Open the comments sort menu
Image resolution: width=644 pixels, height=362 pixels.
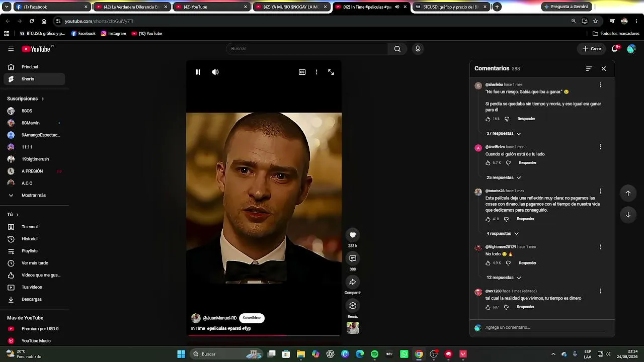pos(589,68)
